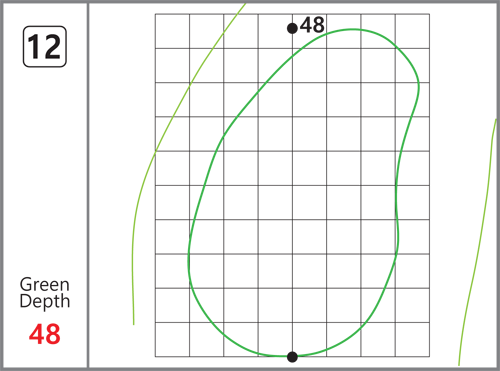Click the Green Depth label

click(x=45, y=293)
